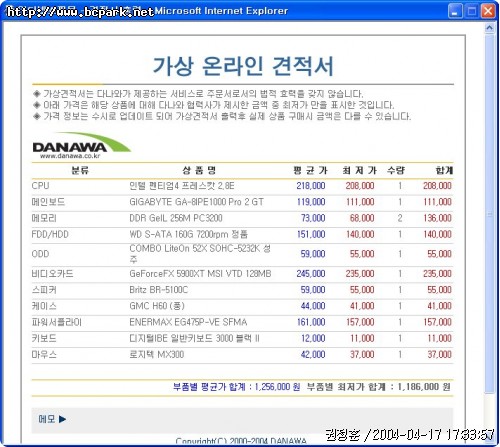Select the 평균가 column header
The height and width of the screenshot is (447, 500).
[x=310, y=171]
